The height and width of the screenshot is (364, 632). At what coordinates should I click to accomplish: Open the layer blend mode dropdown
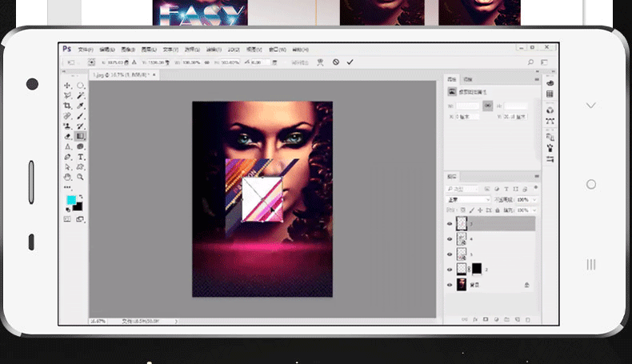pos(468,200)
